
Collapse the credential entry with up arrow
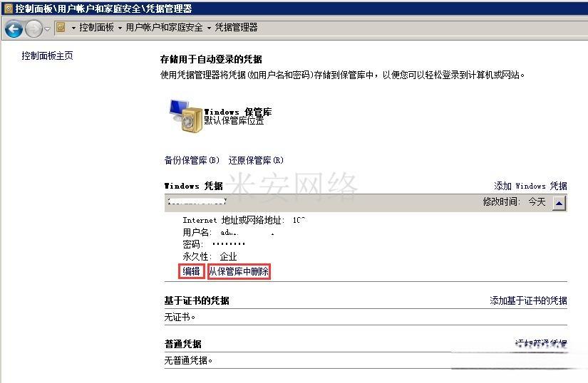(x=559, y=204)
